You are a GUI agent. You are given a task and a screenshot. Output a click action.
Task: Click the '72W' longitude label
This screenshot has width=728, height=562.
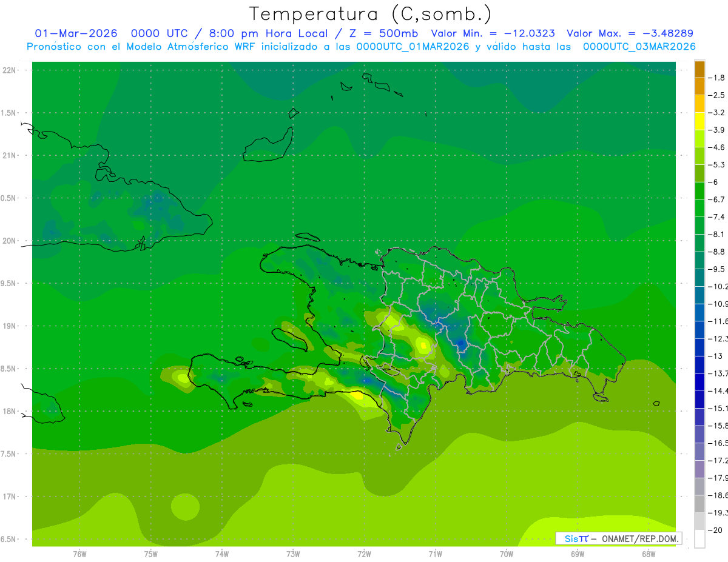coord(364,554)
